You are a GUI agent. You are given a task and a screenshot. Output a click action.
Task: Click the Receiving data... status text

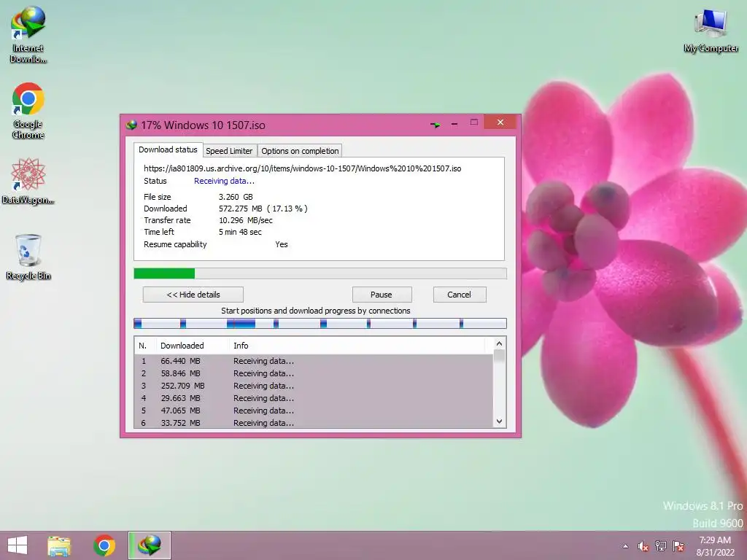coord(224,181)
